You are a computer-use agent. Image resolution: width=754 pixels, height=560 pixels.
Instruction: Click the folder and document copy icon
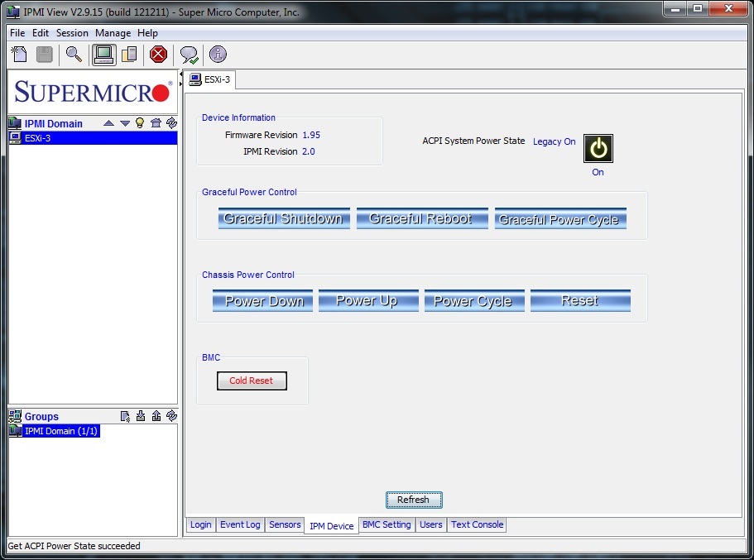(129, 55)
